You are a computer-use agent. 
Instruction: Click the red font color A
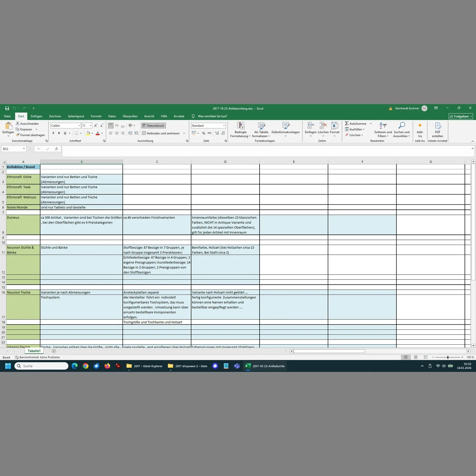[97, 133]
